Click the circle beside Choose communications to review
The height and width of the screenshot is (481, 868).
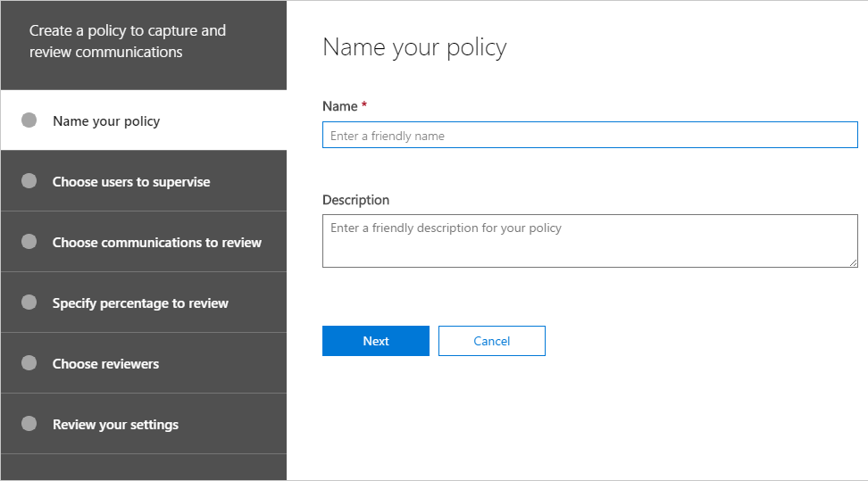pyautogui.click(x=29, y=241)
